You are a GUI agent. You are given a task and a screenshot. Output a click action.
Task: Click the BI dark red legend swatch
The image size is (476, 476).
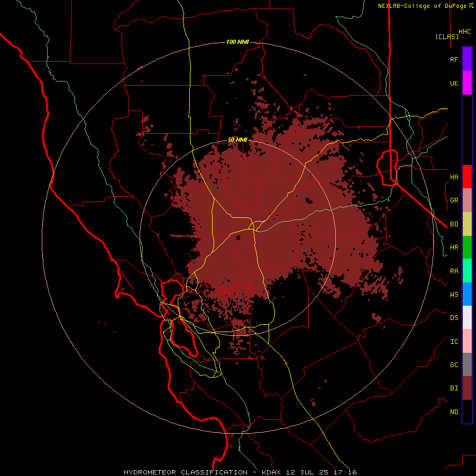[x=467, y=388]
